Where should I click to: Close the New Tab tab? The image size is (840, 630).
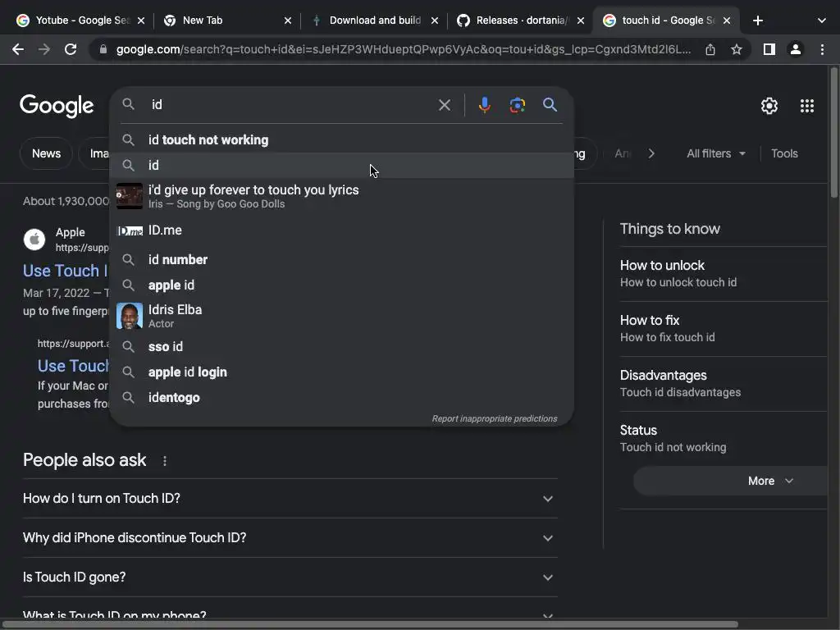[x=288, y=21]
